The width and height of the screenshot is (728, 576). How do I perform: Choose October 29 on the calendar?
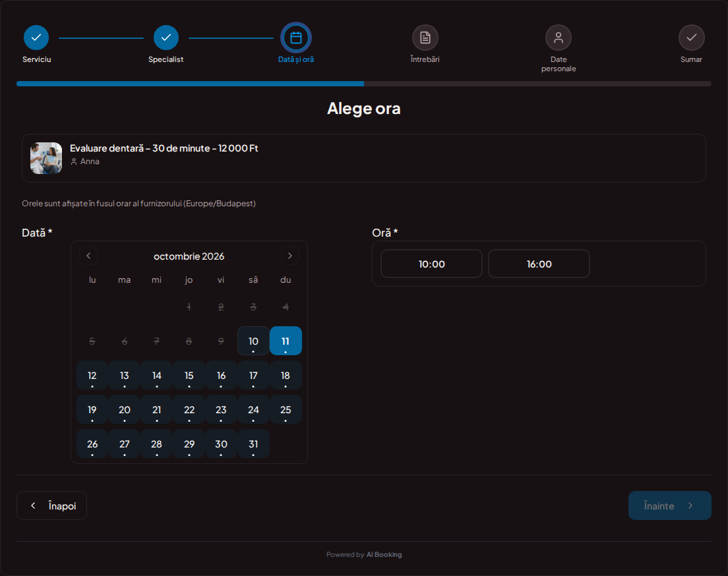[189, 444]
